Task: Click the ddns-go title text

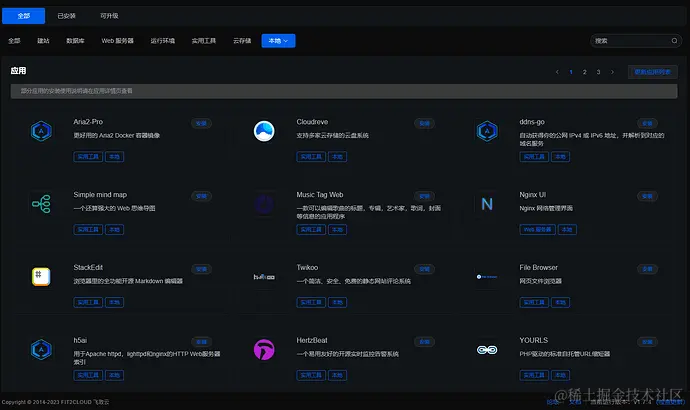Action: pos(532,122)
